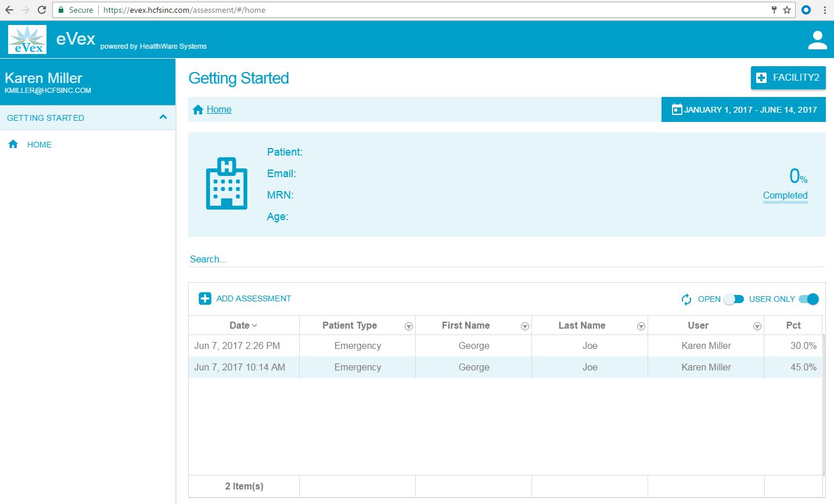
Task: Click the browser reload page icon
Action: point(42,10)
